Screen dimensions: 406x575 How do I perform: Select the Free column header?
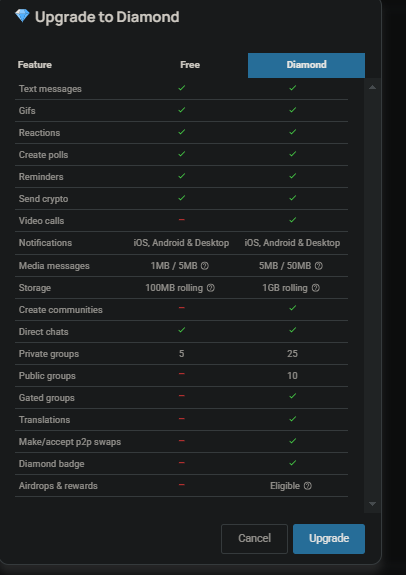[190, 65]
